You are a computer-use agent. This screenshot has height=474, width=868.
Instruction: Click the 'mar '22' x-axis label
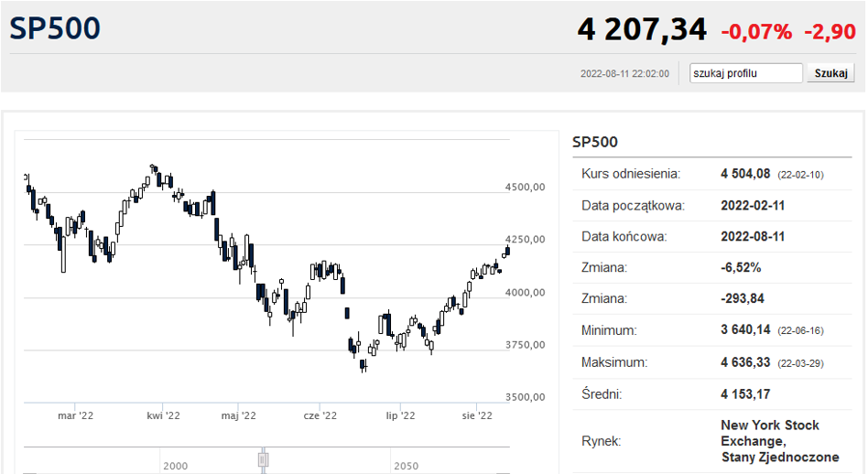click(75, 415)
